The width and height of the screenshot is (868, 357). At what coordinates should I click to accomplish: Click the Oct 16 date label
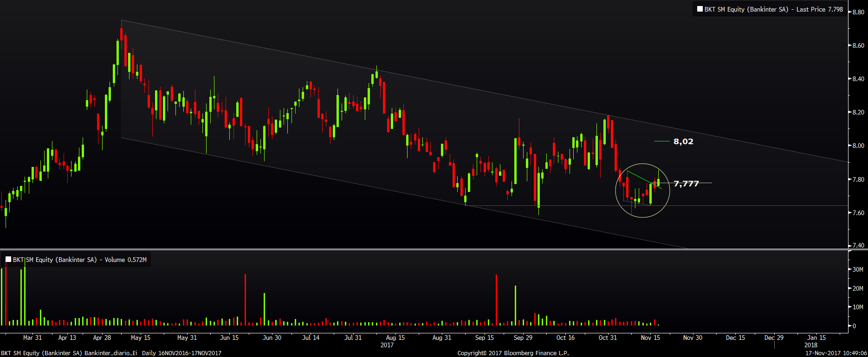(565, 338)
